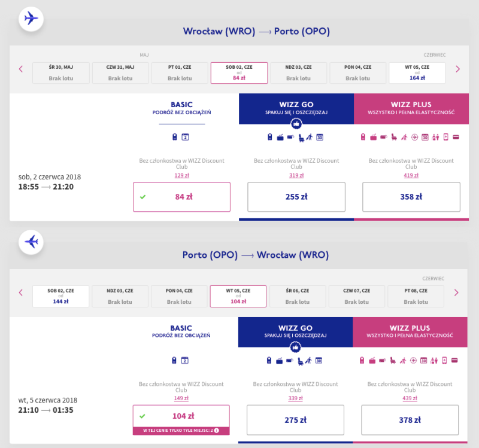
Task: Select outbound date SOB 02, CZE 84 zł
Action: 239,72
